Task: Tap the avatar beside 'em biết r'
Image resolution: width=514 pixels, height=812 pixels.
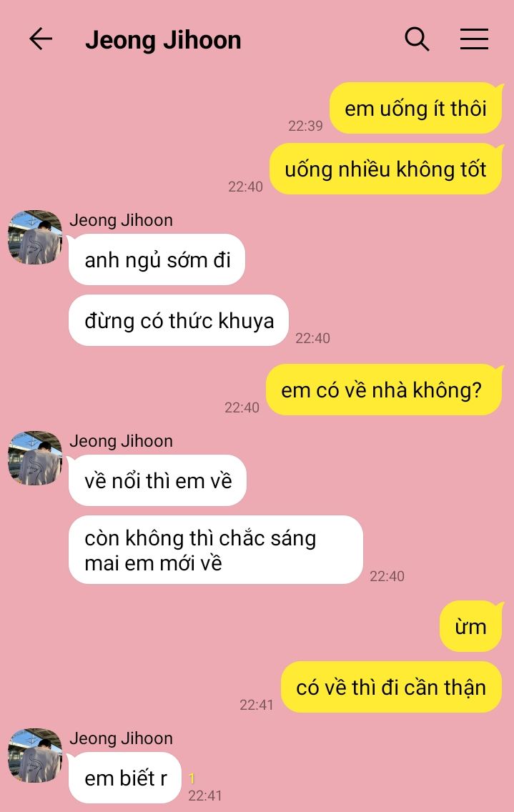Action: click(x=35, y=755)
